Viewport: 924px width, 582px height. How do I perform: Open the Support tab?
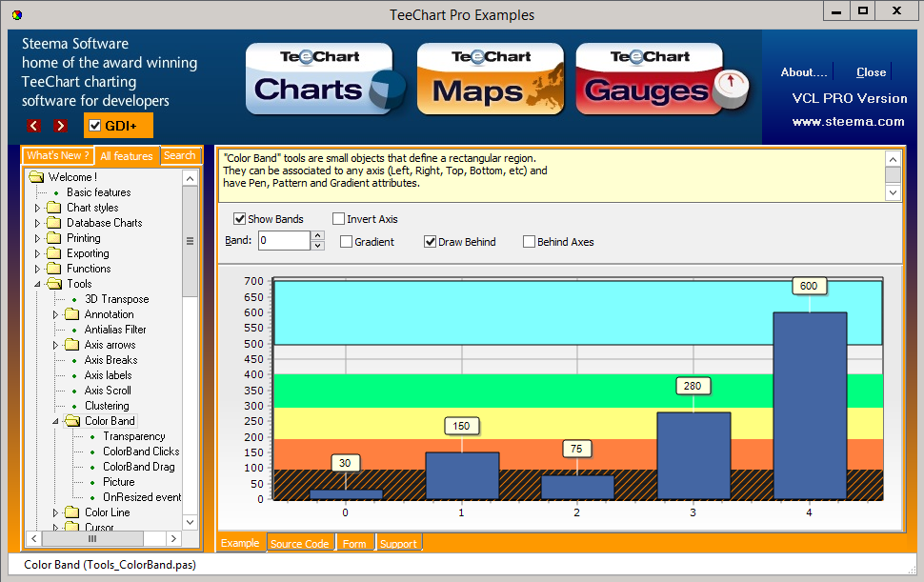coord(398,543)
